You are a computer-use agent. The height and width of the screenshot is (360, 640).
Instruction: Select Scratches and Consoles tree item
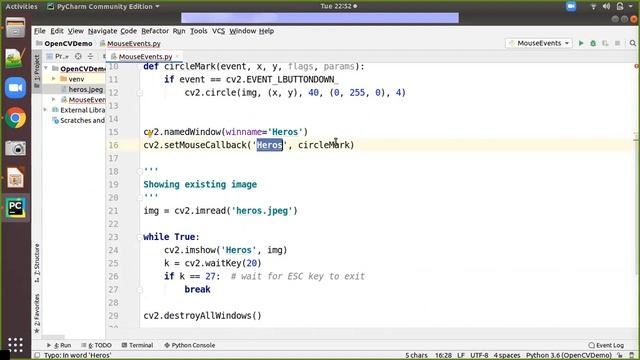pos(78,120)
